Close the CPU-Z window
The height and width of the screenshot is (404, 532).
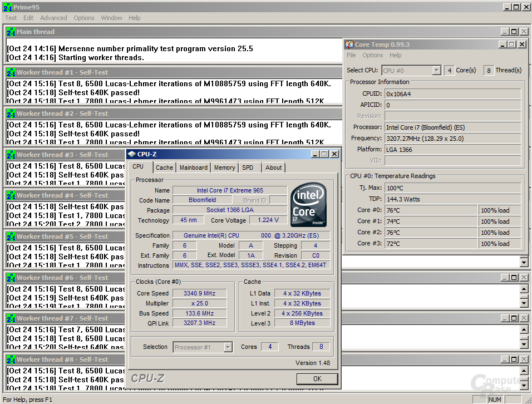pyautogui.click(x=334, y=154)
